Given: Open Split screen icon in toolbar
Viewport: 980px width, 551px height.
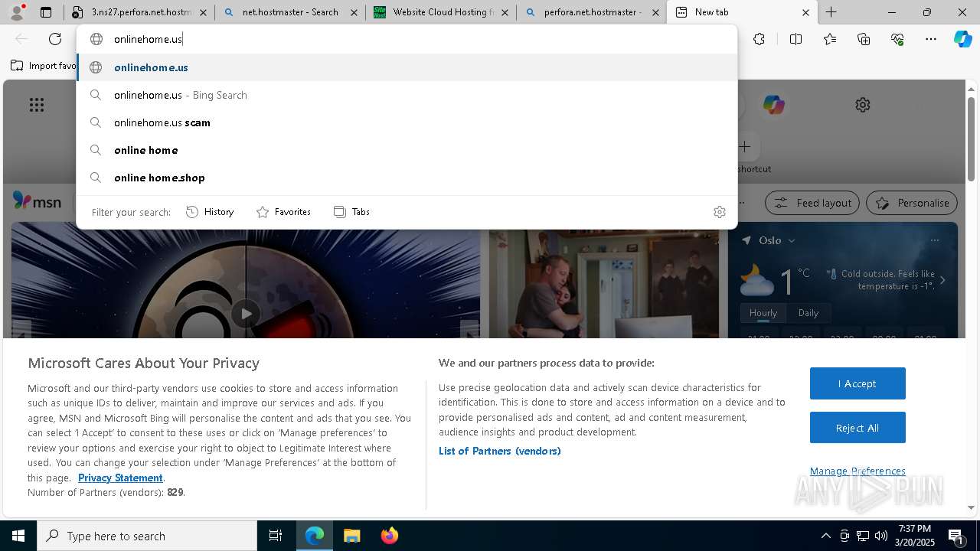Looking at the screenshot, I should (795, 39).
